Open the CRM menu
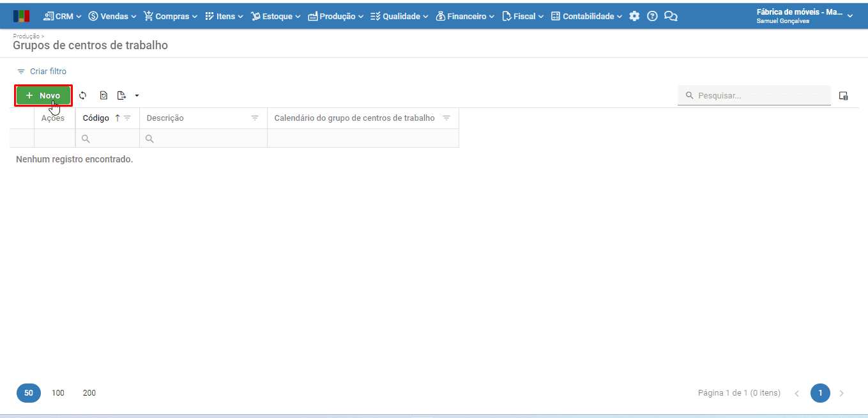This screenshot has width=868, height=418. coord(63,16)
